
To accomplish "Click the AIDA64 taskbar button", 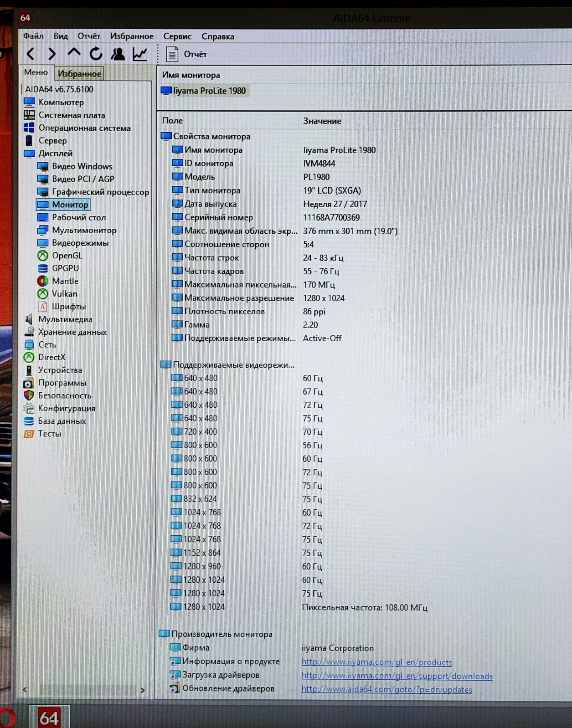I will (49, 717).
